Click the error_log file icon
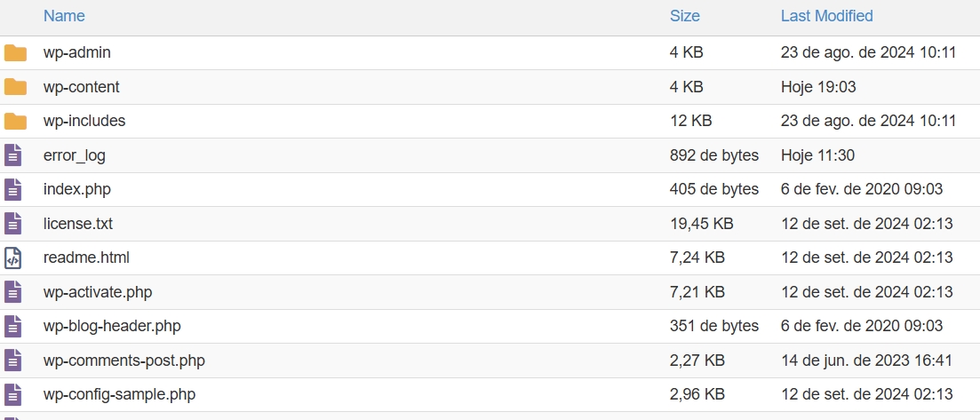 [12, 155]
